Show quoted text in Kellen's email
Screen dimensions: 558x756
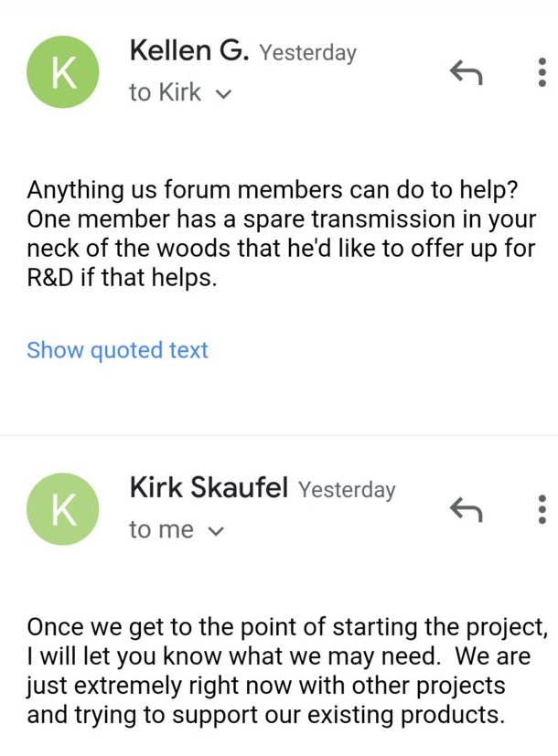[117, 350]
